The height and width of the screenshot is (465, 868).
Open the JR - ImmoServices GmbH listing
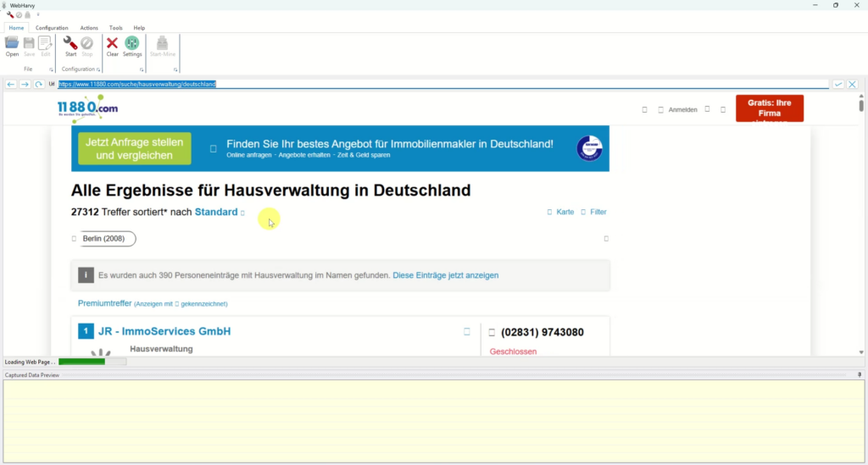click(x=164, y=331)
